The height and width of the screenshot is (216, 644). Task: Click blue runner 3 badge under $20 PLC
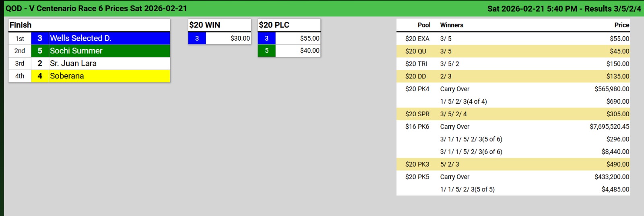coord(266,38)
